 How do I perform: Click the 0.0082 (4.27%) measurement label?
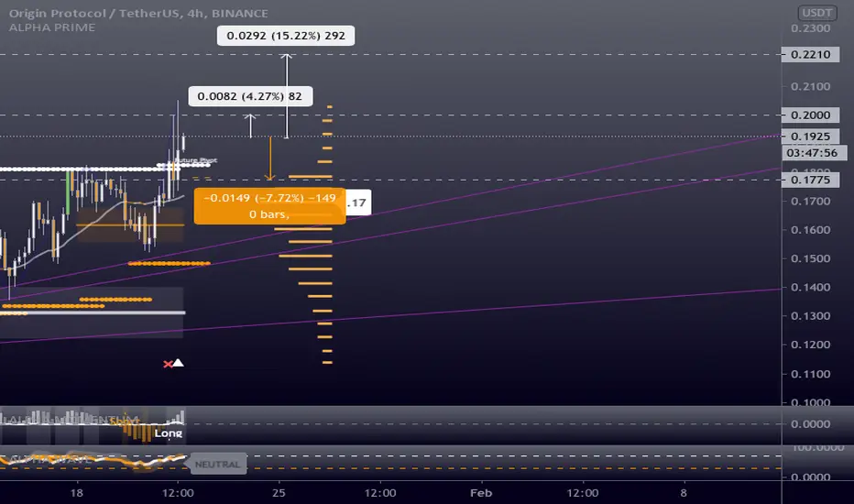(x=250, y=96)
